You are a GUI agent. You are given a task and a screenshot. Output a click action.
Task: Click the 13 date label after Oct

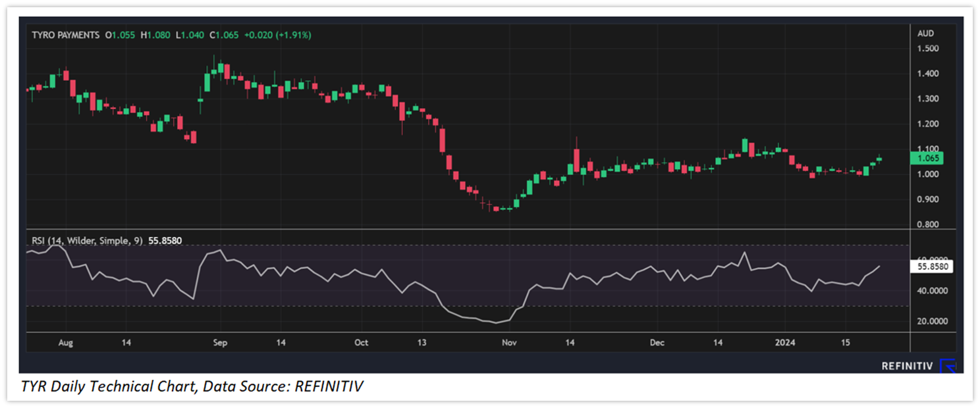click(x=422, y=343)
